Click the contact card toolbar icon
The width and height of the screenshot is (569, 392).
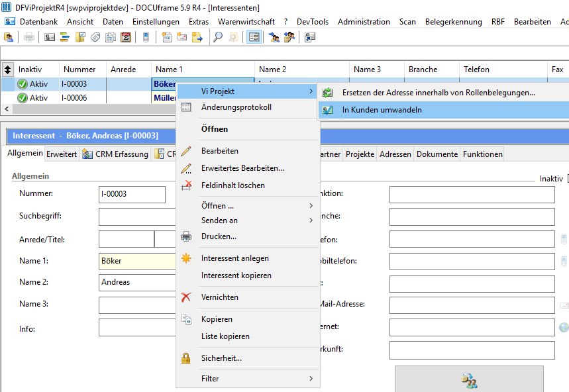pyautogui.click(x=50, y=37)
